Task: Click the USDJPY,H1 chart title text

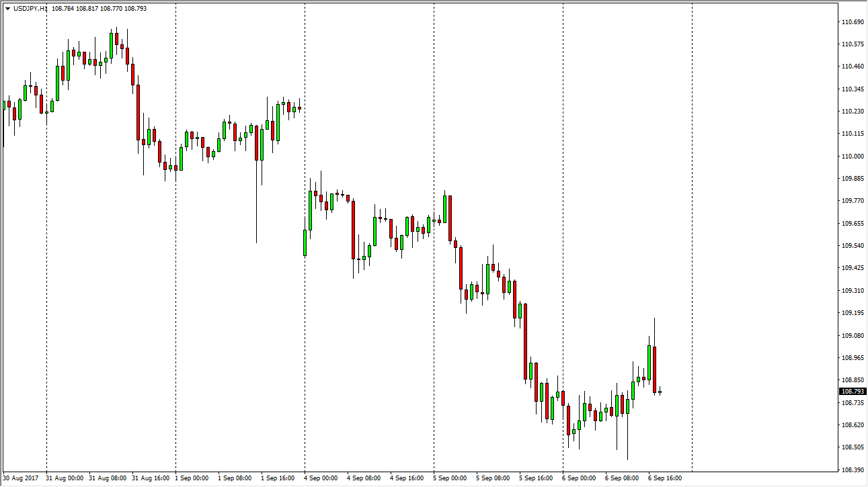Action: pos(30,9)
